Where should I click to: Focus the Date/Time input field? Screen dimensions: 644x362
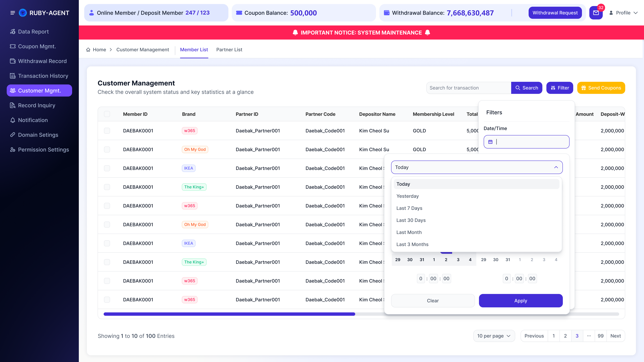pos(526,142)
